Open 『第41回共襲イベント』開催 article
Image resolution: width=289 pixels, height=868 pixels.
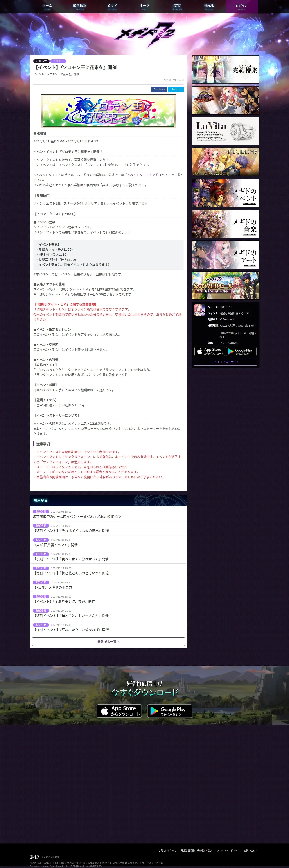(x=55, y=545)
